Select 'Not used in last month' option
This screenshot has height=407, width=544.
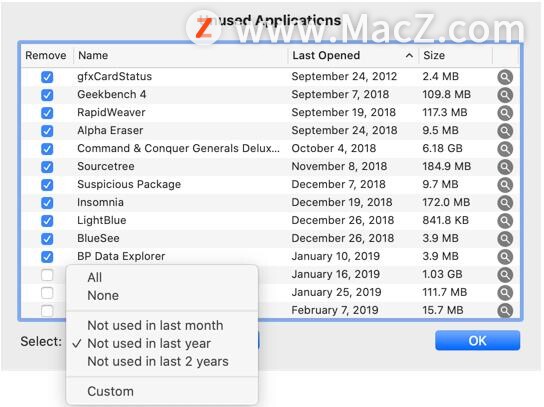coord(155,325)
